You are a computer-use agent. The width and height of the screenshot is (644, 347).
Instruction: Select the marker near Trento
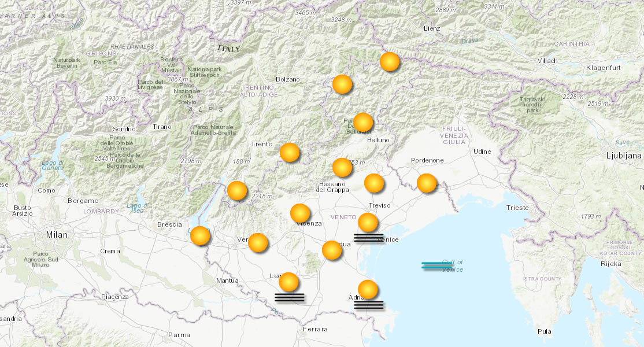[x=290, y=152]
